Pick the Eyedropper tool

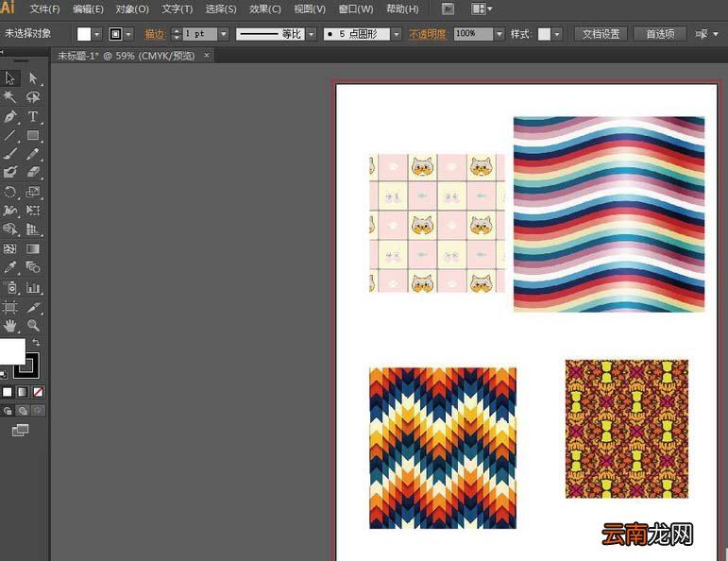pyautogui.click(x=10, y=267)
